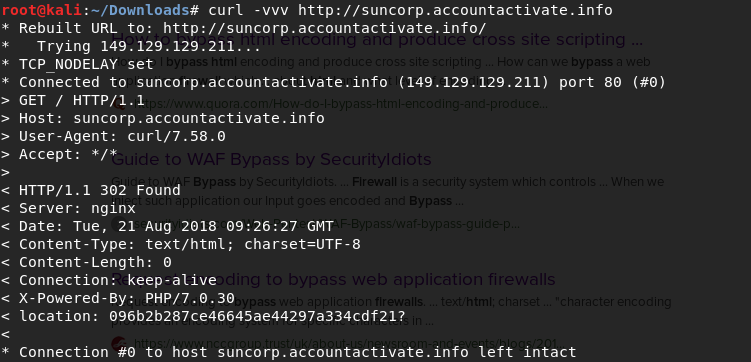The image size is (751, 362).
Task: Click the securityidiots favicon beside its URL
Action: click(119, 224)
